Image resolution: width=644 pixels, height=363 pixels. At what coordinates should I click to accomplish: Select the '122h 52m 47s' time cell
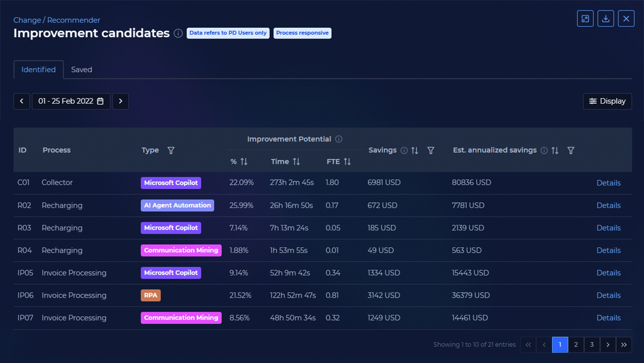coord(293,296)
